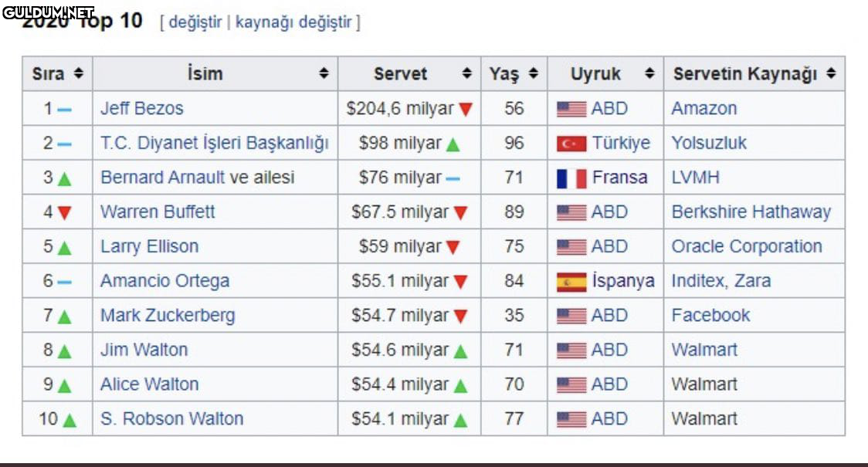
Task: Click the Fransa flag icon
Action: tap(571, 178)
